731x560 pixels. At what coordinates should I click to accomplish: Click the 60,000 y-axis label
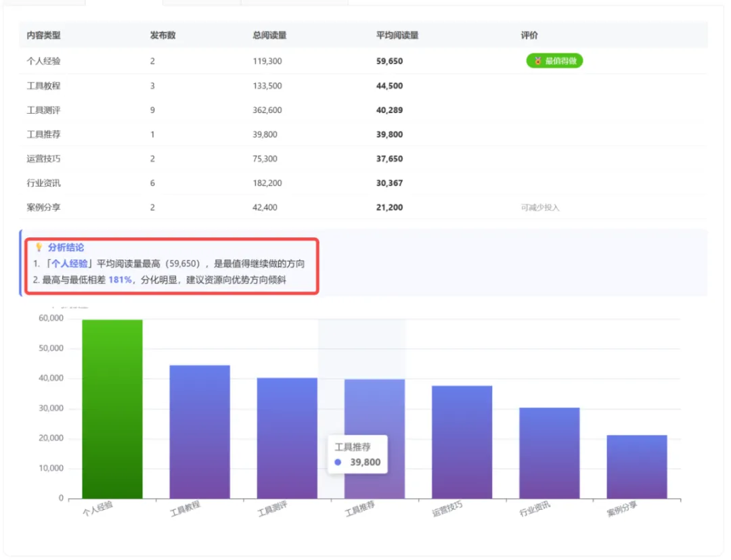click(x=51, y=318)
